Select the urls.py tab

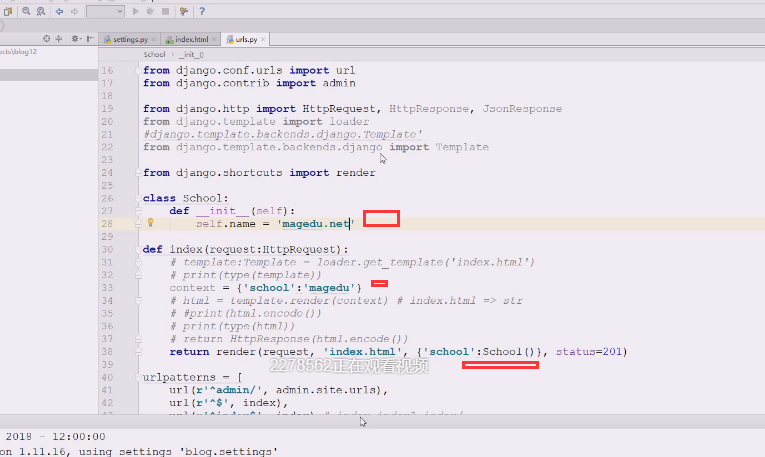246,39
